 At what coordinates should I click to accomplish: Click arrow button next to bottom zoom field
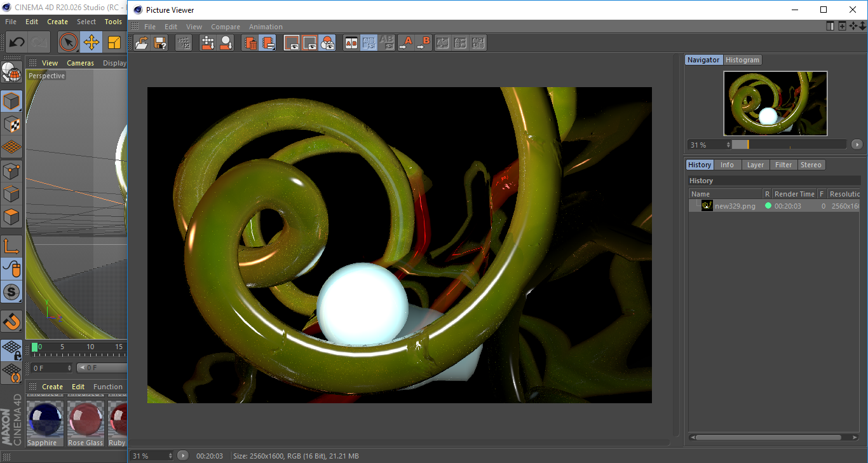click(183, 455)
